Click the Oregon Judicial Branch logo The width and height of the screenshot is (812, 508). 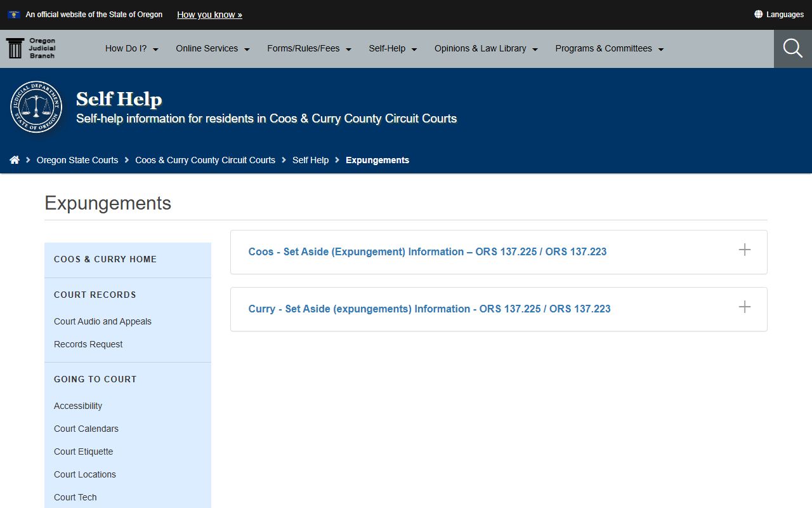30,48
